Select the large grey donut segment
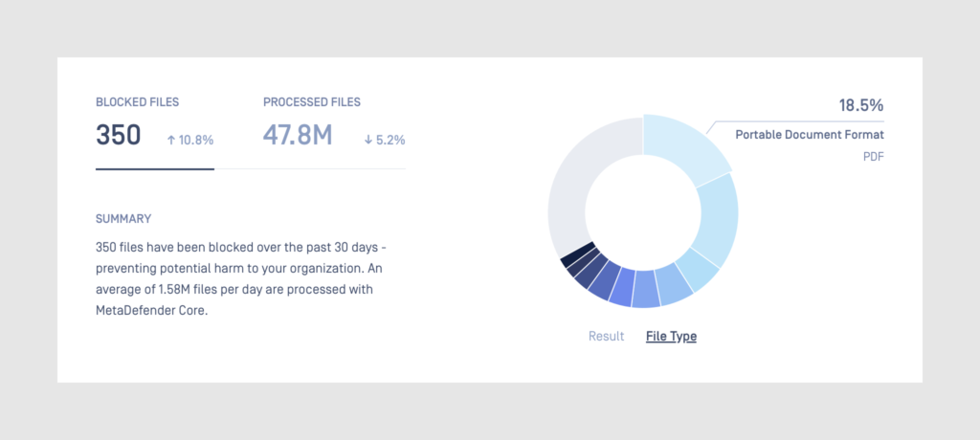 click(578, 191)
